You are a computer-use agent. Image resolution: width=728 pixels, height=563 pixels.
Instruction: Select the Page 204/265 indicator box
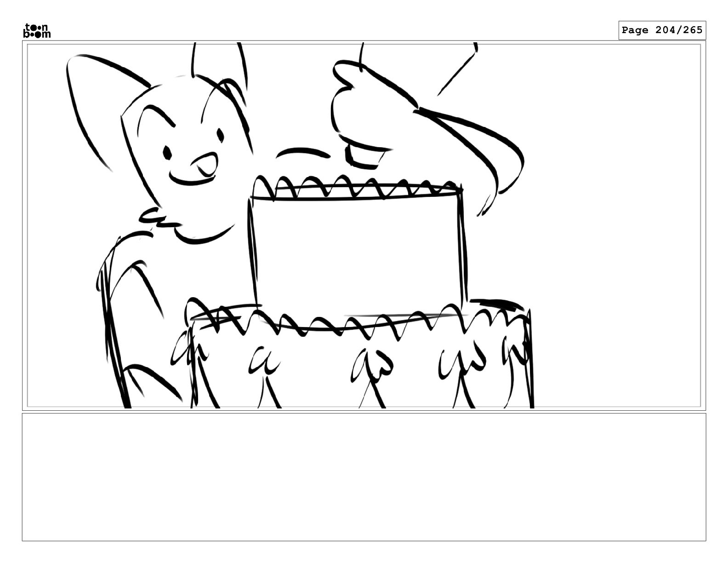(x=662, y=30)
